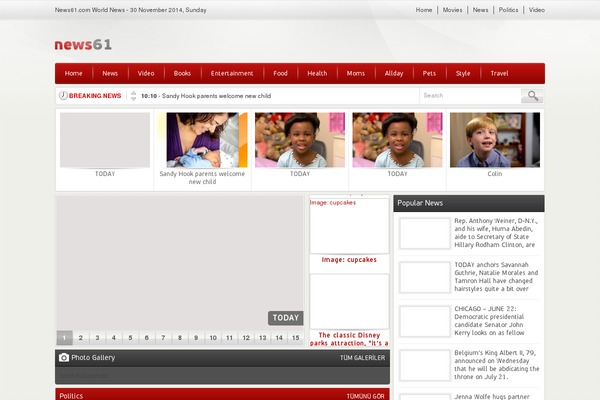Click TÜMÜNÜ GÖR in Politics bar

(x=365, y=396)
